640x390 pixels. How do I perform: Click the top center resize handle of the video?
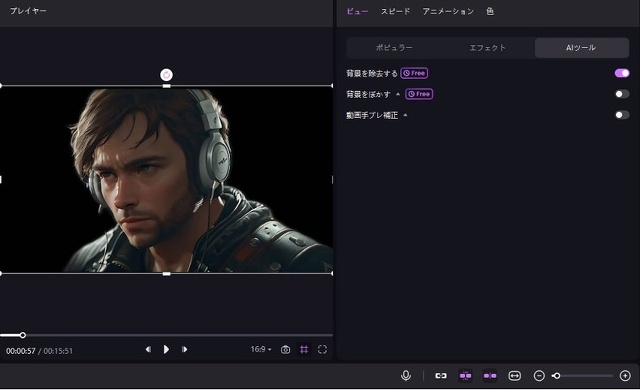click(166, 86)
